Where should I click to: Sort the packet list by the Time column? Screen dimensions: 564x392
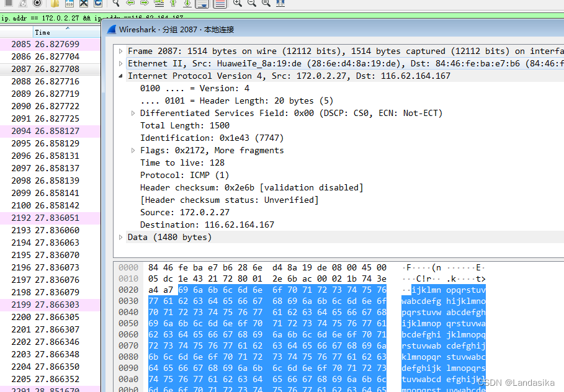(67, 32)
